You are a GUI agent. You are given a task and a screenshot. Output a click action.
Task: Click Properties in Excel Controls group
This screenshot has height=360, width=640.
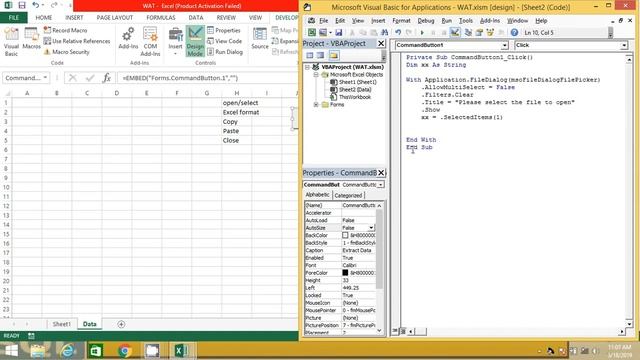tap(224, 30)
